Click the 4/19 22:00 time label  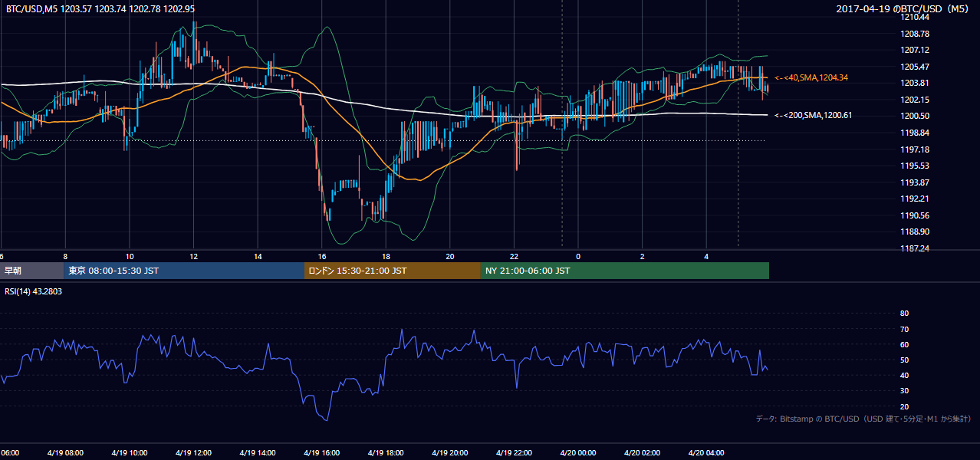point(515,453)
